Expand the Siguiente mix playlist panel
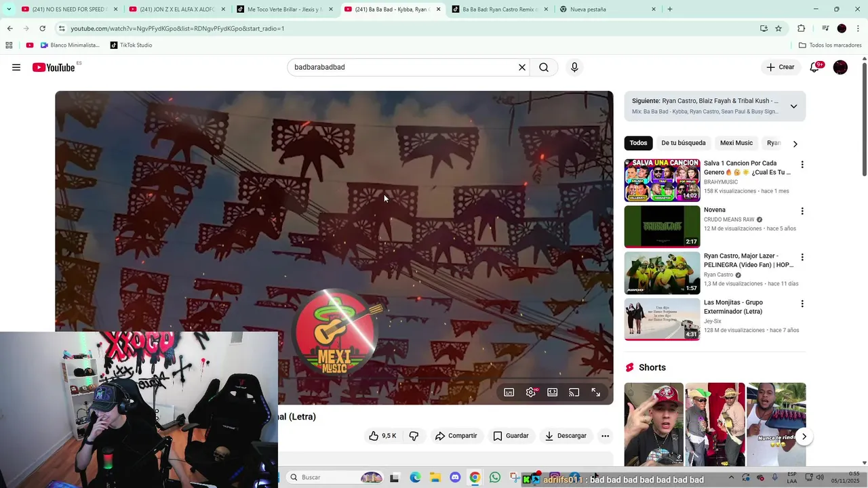Image resolution: width=868 pixels, height=488 pixels. 793,106
